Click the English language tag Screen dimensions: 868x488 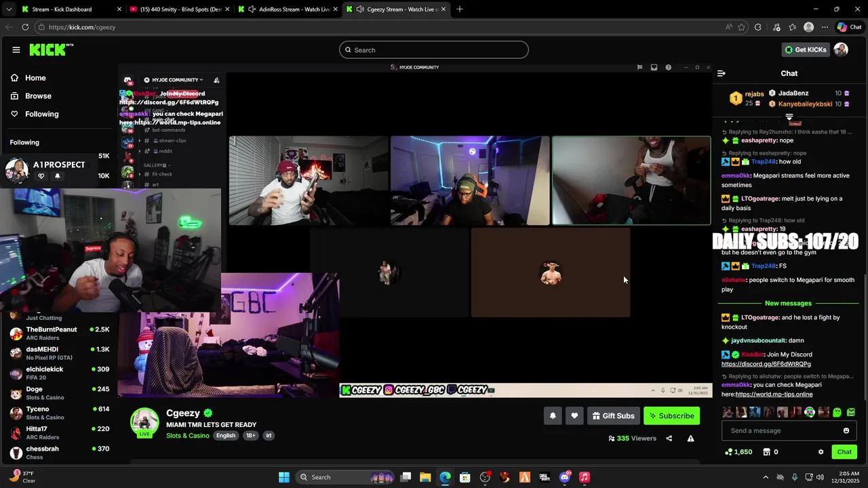click(226, 436)
